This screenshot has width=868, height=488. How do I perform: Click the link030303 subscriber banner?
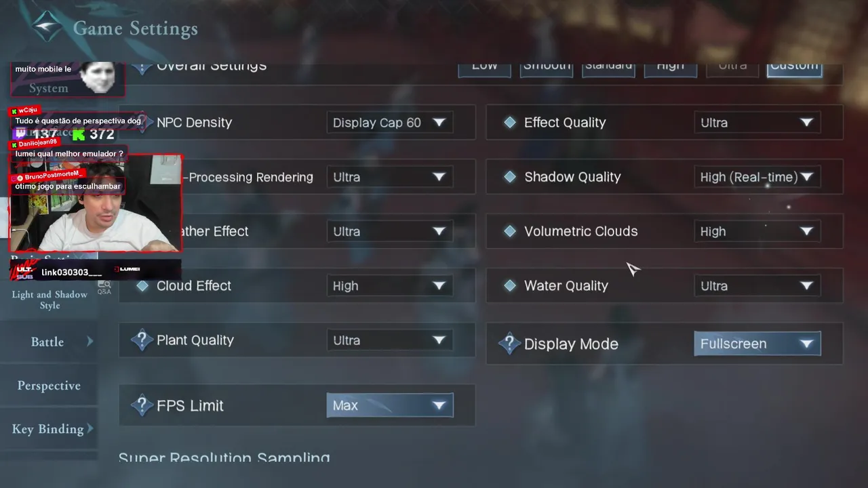(x=95, y=270)
